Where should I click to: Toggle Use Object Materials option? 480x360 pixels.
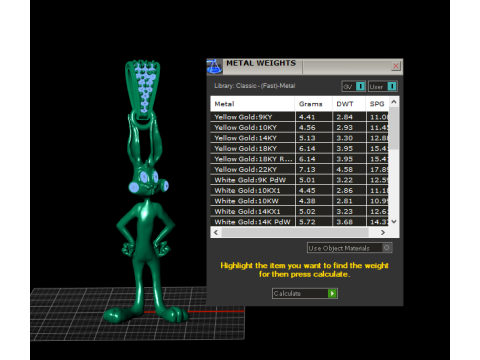(349, 248)
